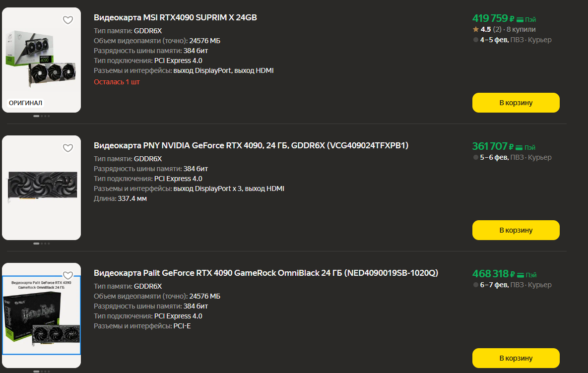The width and height of the screenshot is (588, 373).
Task: Select the second carousel dot under the MSI image
Action: pos(41,116)
